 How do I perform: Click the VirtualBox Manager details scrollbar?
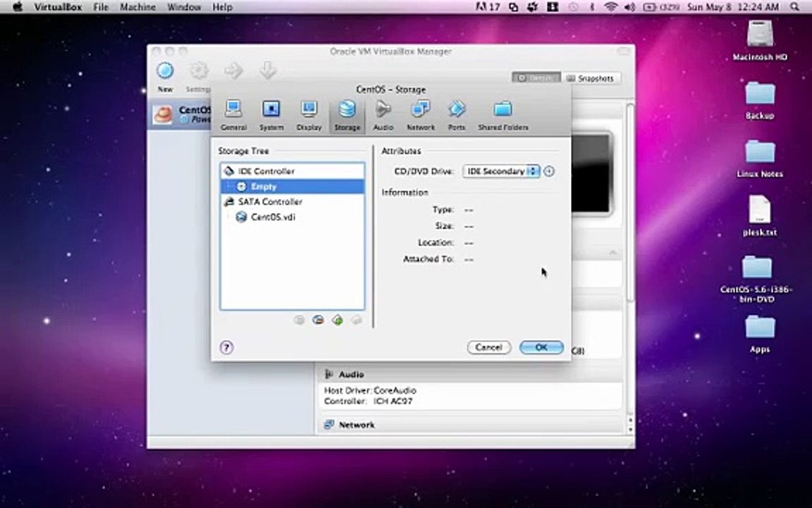[630, 202]
